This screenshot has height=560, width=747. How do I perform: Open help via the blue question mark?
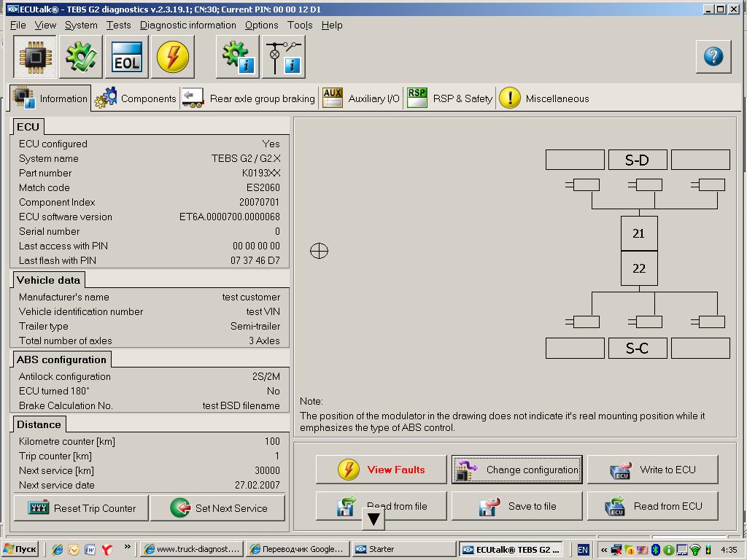713,57
